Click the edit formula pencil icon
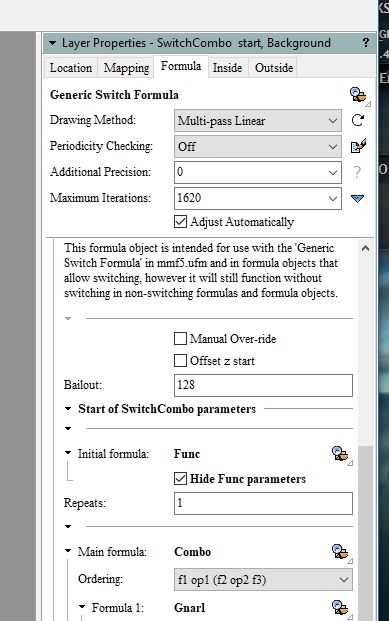 [358, 146]
